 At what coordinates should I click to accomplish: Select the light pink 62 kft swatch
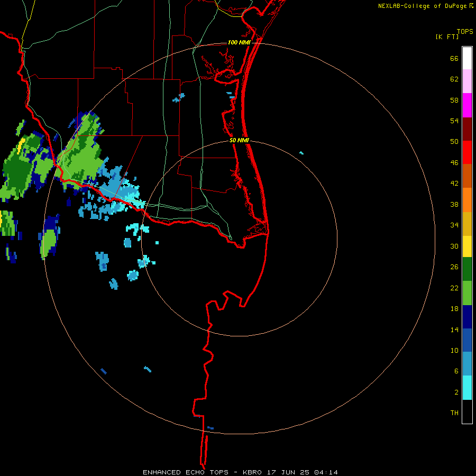click(x=467, y=81)
